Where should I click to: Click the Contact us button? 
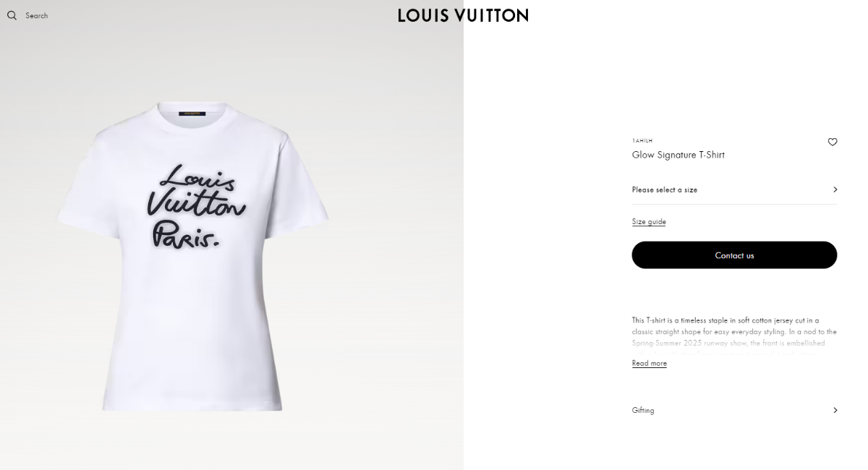coord(734,255)
